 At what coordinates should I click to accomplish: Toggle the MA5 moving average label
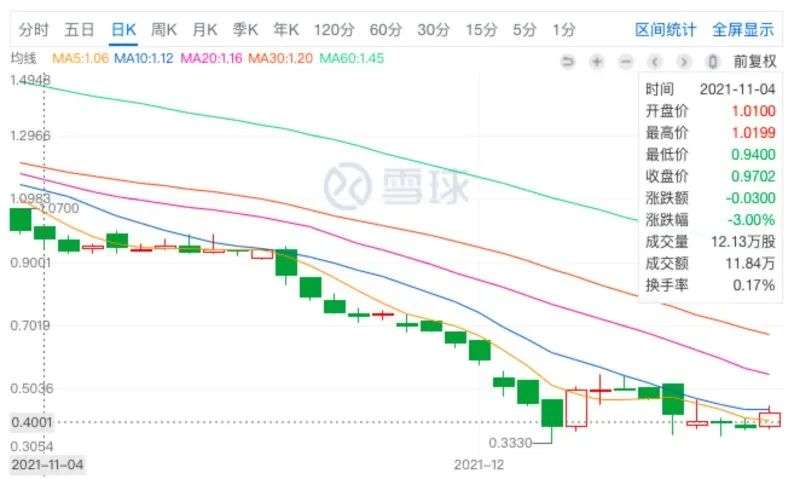click(x=80, y=58)
